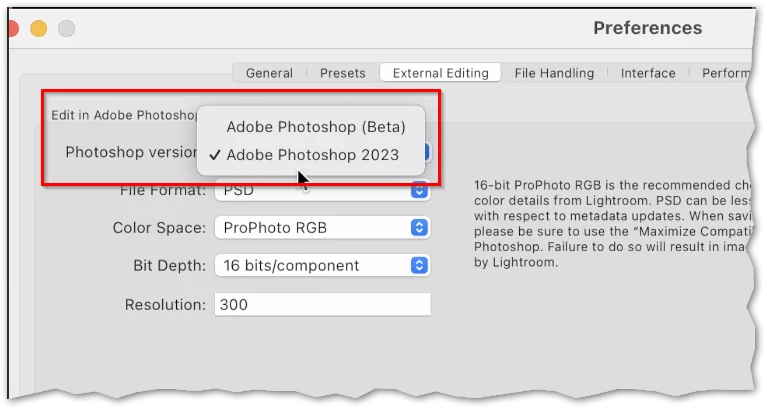Click the green zoom window button
This screenshot has height=410, width=767.
point(67,28)
